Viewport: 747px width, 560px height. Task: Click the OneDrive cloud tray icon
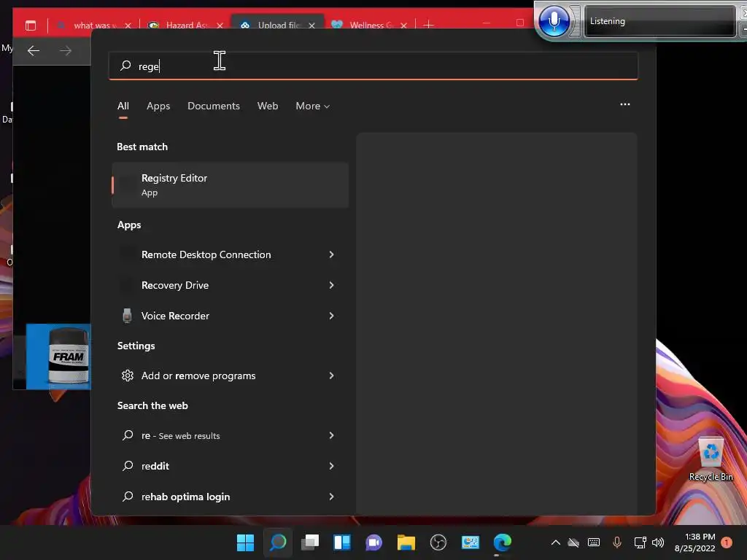point(573,542)
